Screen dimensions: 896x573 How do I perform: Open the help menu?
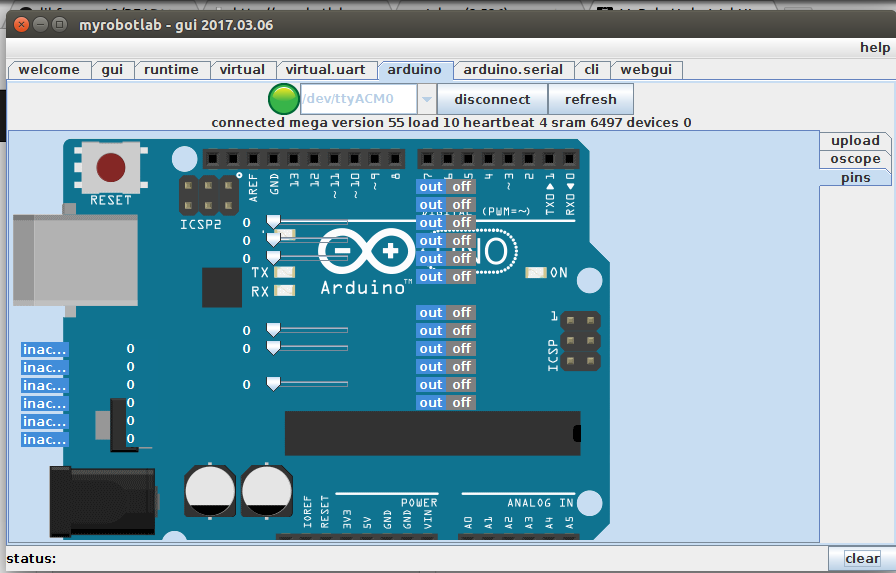[x=875, y=47]
